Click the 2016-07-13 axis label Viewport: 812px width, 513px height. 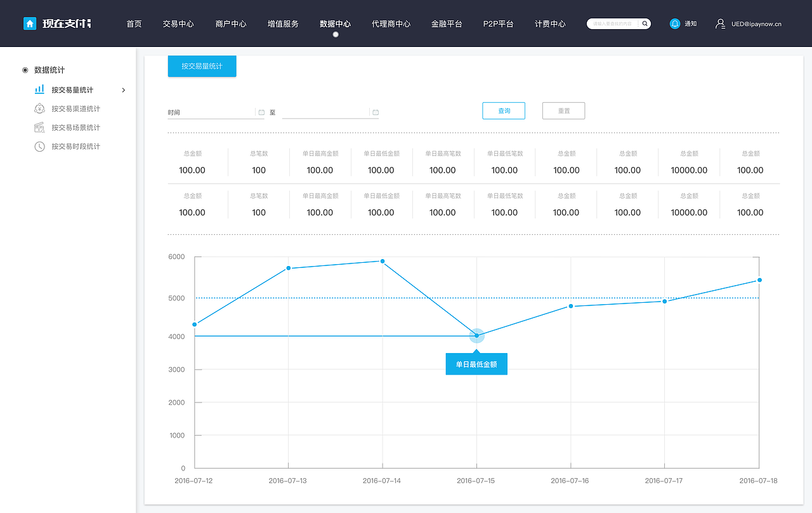tap(287, 481)
